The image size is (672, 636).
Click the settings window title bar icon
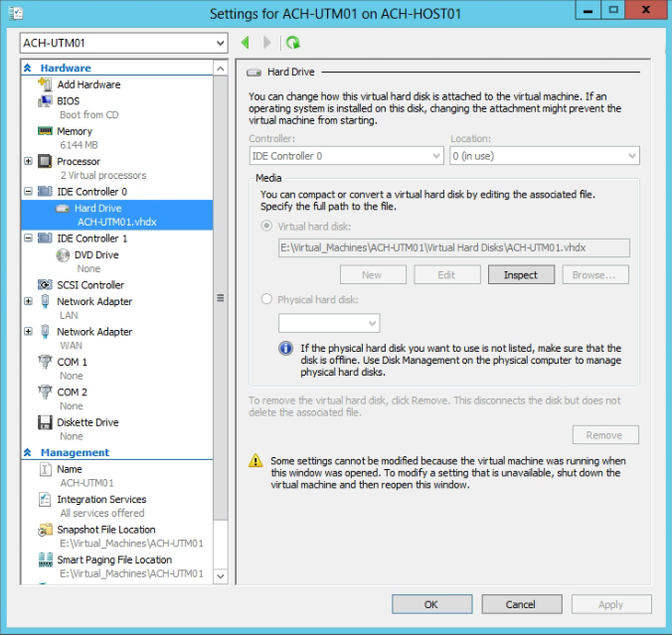coord(16,13)
